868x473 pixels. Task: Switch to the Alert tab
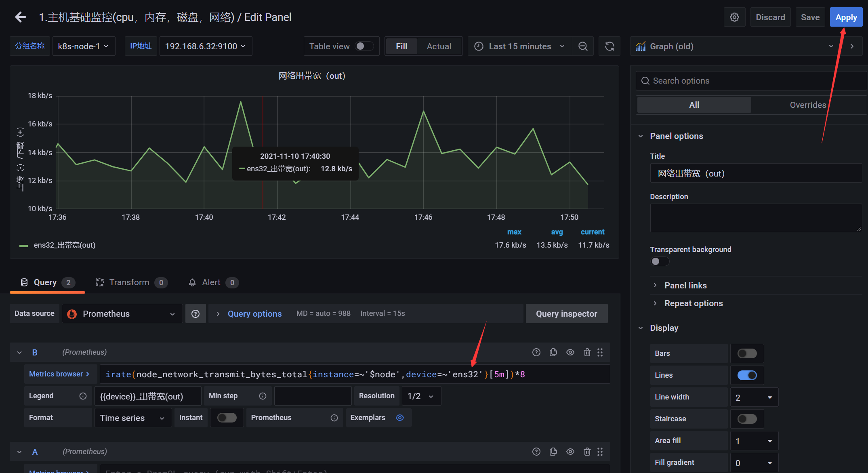213,282
